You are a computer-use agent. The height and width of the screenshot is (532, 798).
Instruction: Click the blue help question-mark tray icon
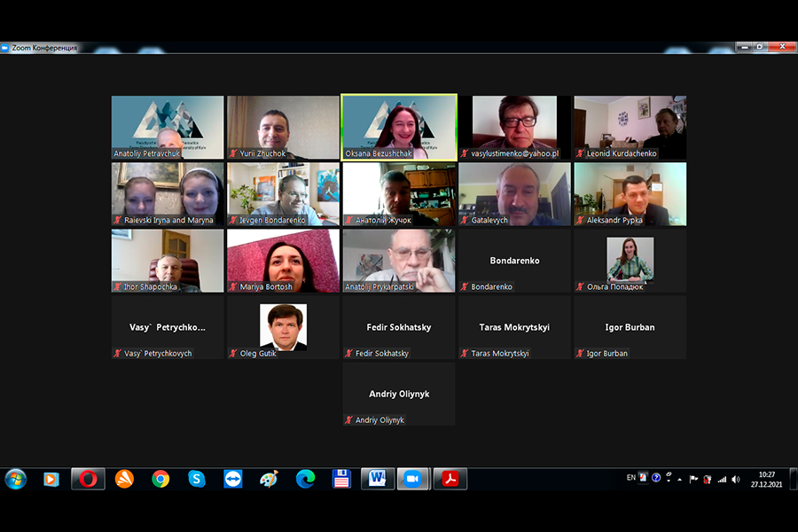[x=656, y=478]
